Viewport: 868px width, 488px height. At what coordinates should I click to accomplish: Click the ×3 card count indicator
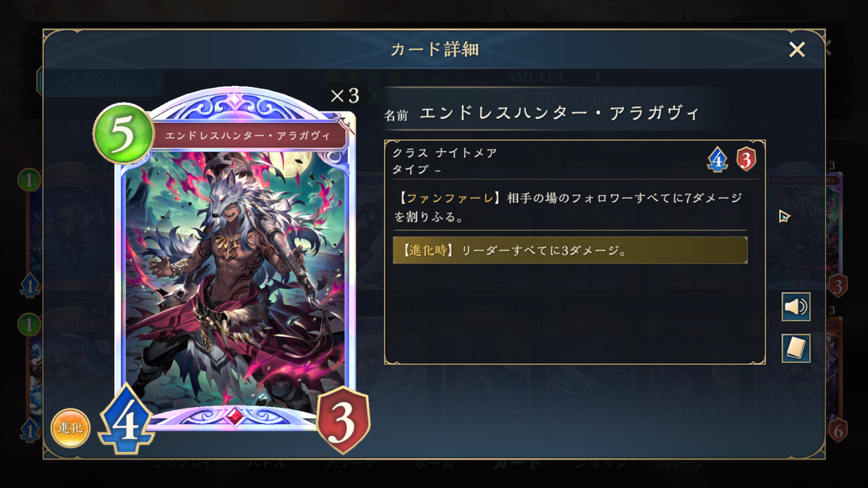[344, 95]
